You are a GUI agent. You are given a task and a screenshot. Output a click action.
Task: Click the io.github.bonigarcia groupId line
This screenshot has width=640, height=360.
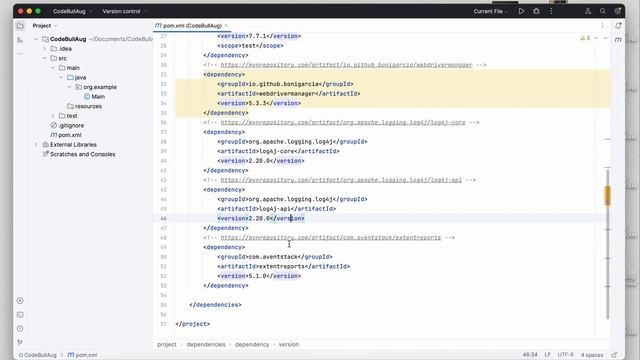tap(285, 84)
